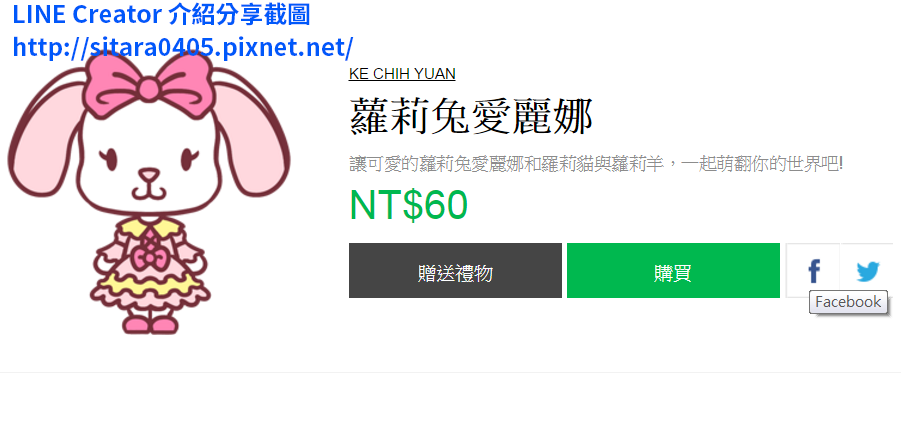Click the rabbit's pink hair bow
Image resolution: width=901 pixels, height=447 pixels.
pyautogui.click(x=149, y=84)
